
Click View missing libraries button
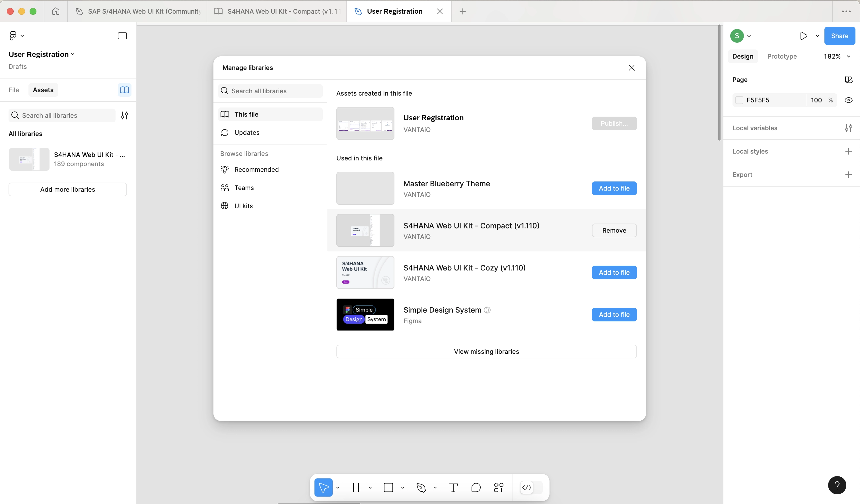[486, 352]
